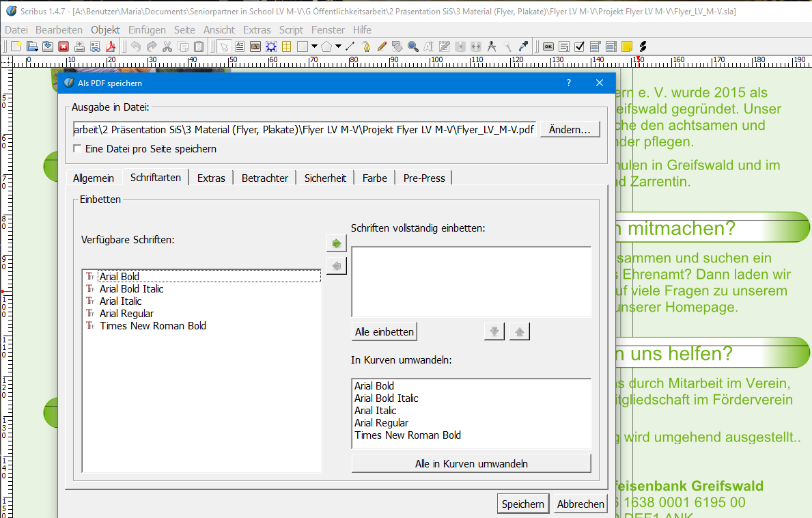812x518 pixels.
Task: Click the 'Alle einbetten' button
Action: pyautogui.click(x=384, y=332)
